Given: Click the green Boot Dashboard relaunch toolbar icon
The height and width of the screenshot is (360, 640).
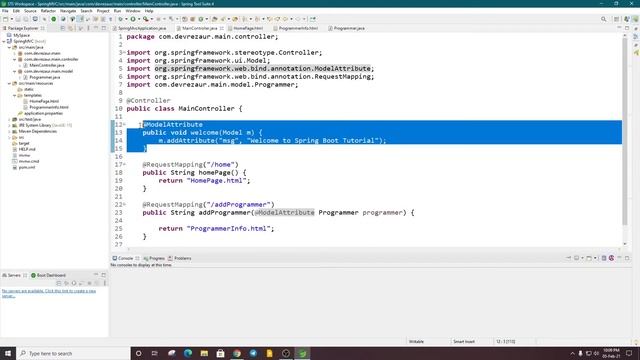Looking at the screenshot, I should [x=53, y=19].
